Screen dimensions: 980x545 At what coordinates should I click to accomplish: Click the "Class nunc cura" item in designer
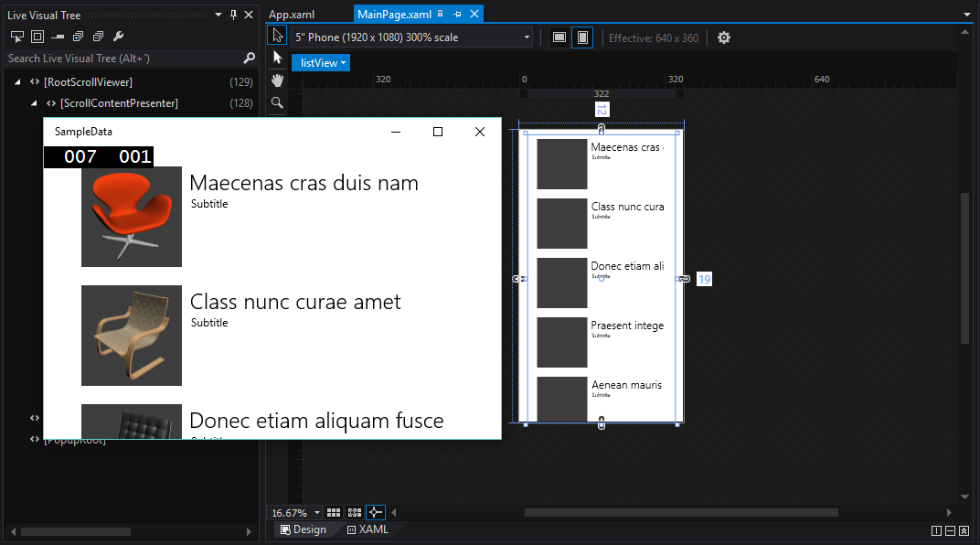tap(627, 207)
